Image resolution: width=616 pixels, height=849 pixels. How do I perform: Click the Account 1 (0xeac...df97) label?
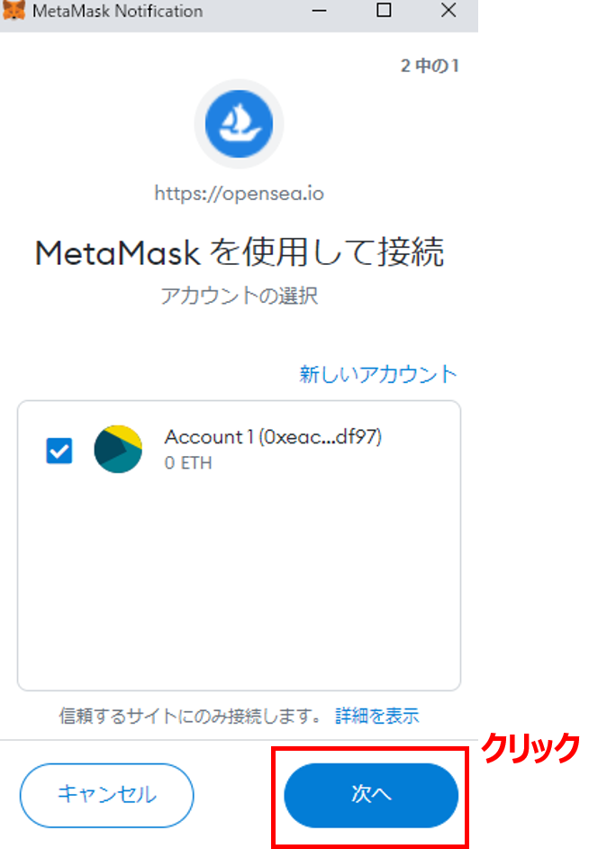(x=273, y=437)
